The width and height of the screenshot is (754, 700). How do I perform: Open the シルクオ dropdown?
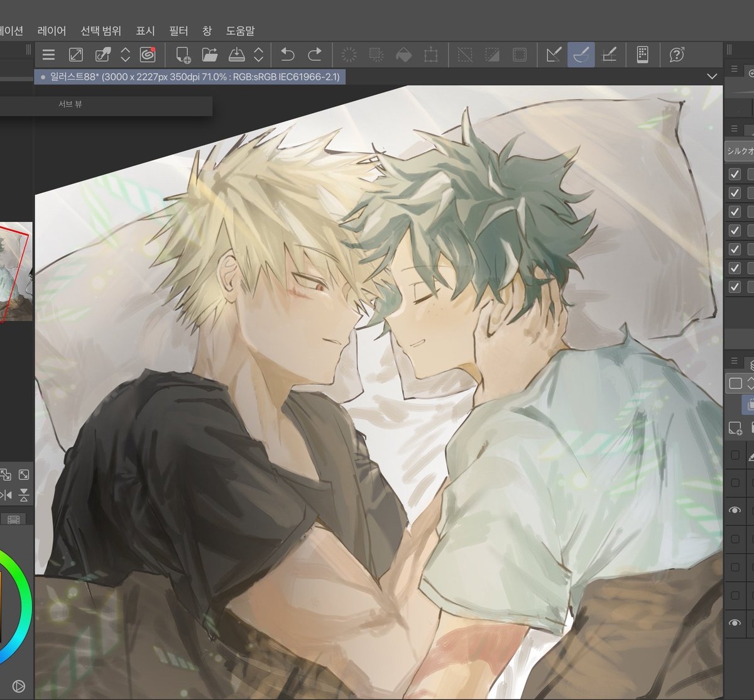pos(740,151)
